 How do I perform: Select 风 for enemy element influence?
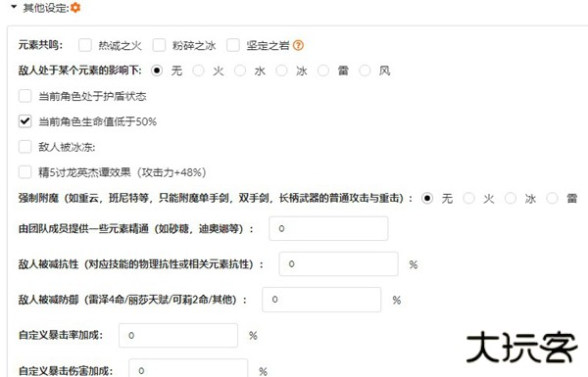[x=365, y=71]
